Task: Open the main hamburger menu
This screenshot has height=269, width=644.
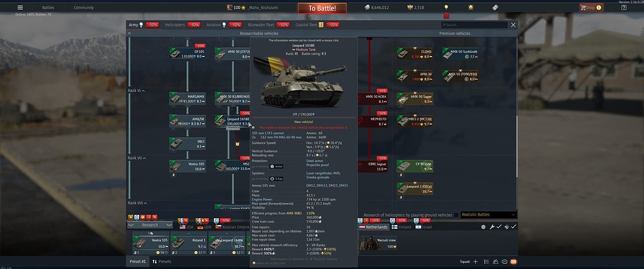Action: [20, 7]
